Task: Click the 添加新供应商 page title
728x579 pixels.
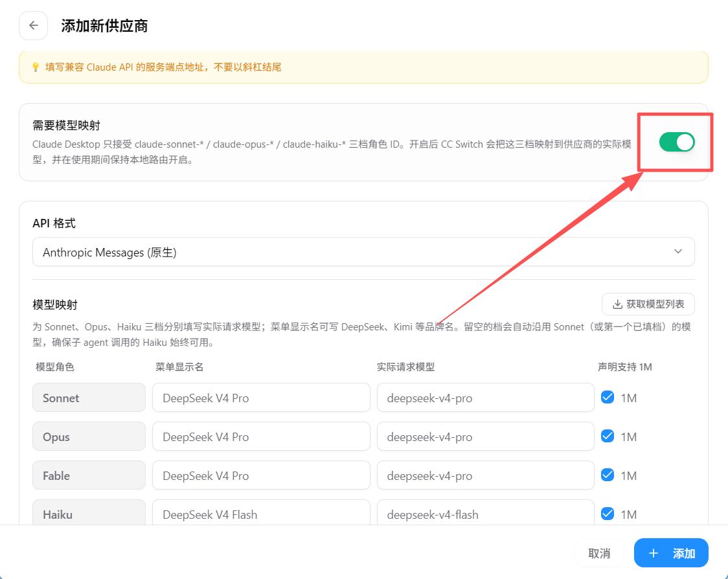Action: click(x=104, y=25)
